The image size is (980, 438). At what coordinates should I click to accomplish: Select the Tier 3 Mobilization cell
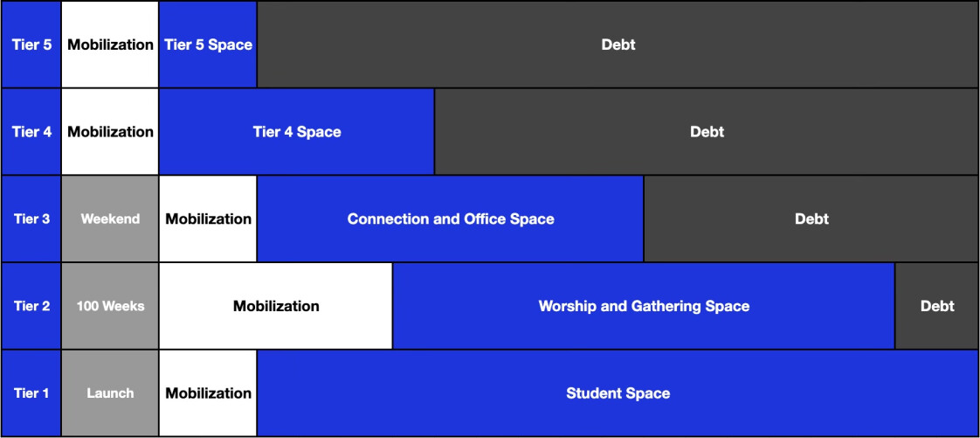pos(208,219)
